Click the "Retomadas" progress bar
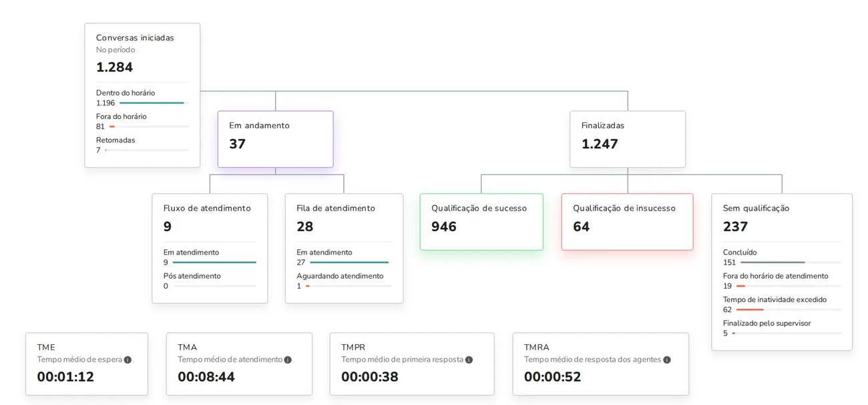868x405 pixels. coord(147,150)
